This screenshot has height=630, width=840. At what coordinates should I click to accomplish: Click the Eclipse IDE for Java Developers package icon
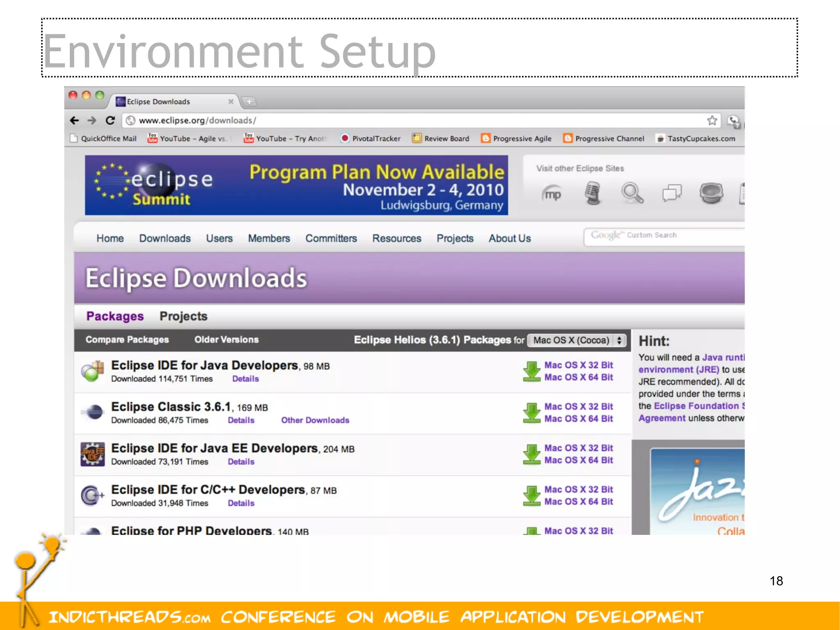pyautogui.click(x=93, y=371)
